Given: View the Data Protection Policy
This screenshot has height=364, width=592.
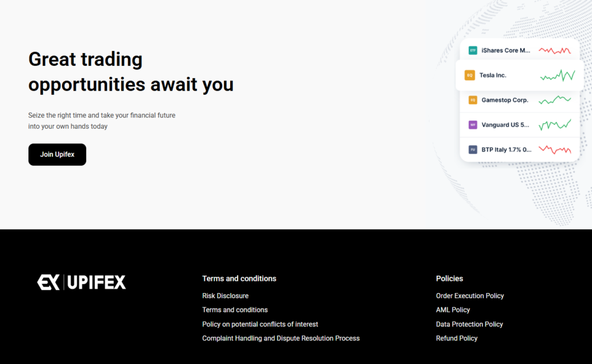Looking at the screenshot, I should tap(469, 325).
